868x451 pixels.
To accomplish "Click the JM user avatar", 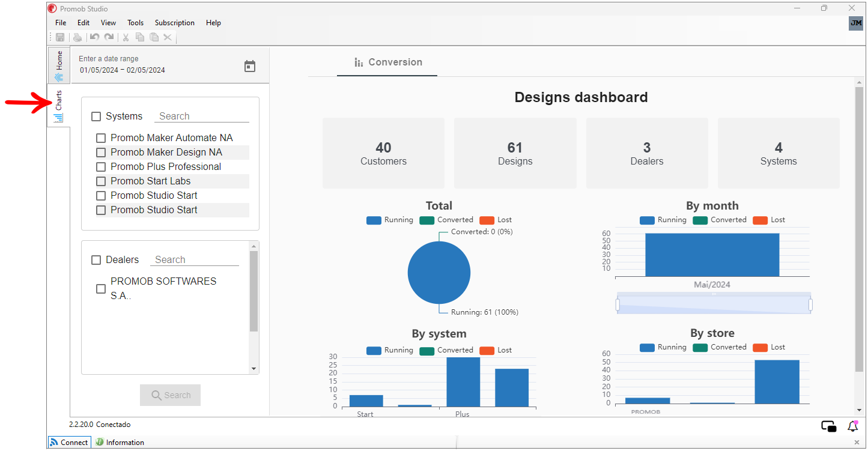I will (x=856, y=23).
